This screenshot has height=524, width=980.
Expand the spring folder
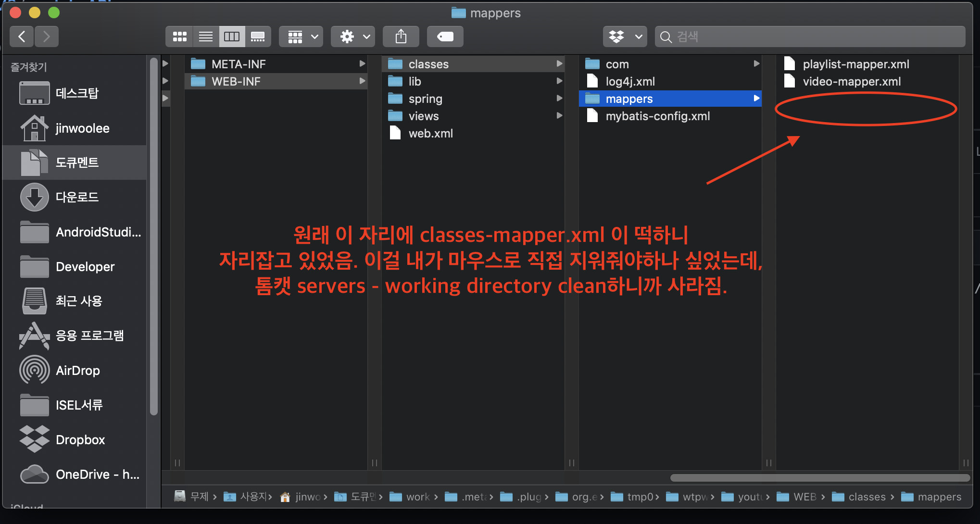pyautogui.click(x=425, y=99)
